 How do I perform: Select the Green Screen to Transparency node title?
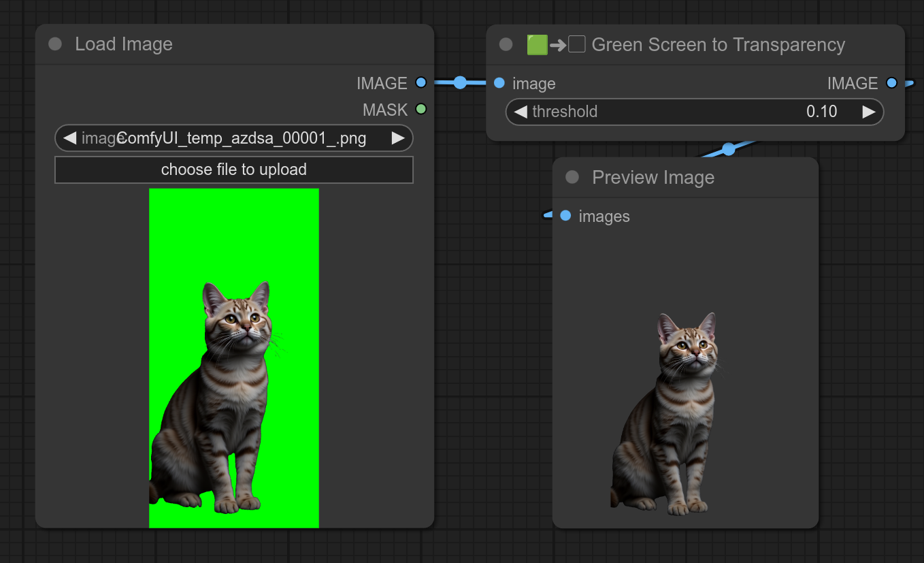719,44
